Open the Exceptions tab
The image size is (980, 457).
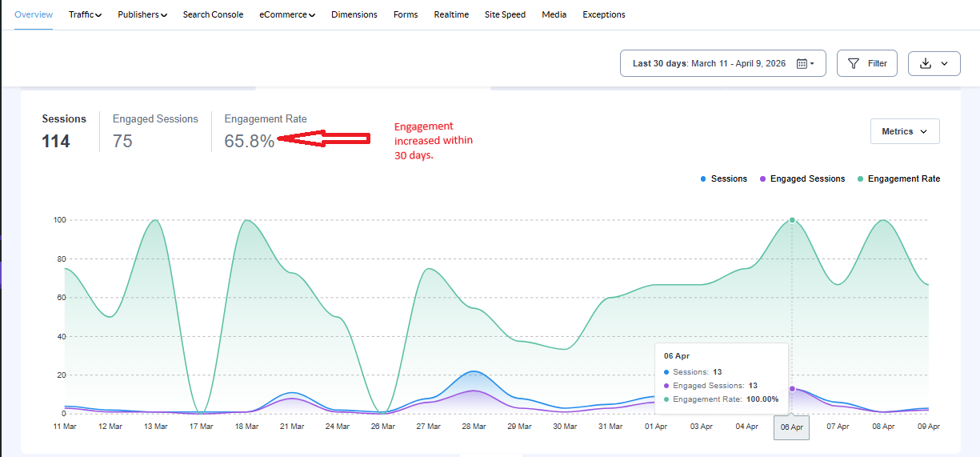click(604, 14)
